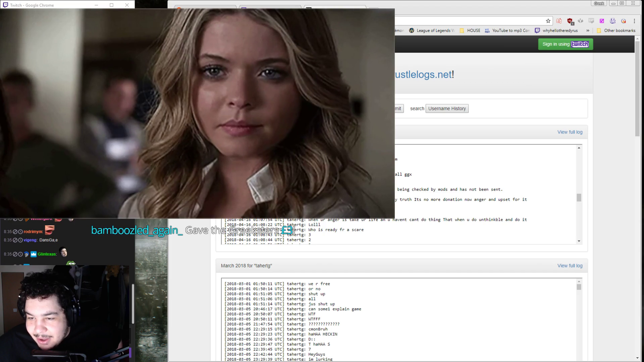
Task: Click the 'search' label next to Username History
Action: click(417, 109)
